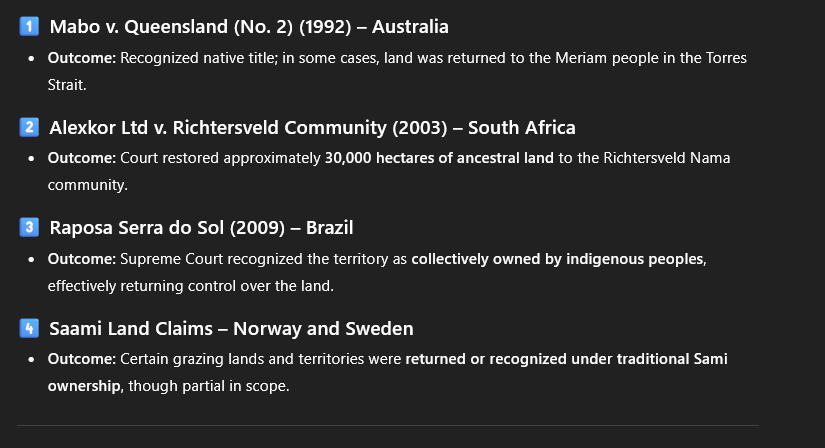Click the Raposa Serra do Sol heading
Viewport: 825px width, 448px height.
[201, 228]
